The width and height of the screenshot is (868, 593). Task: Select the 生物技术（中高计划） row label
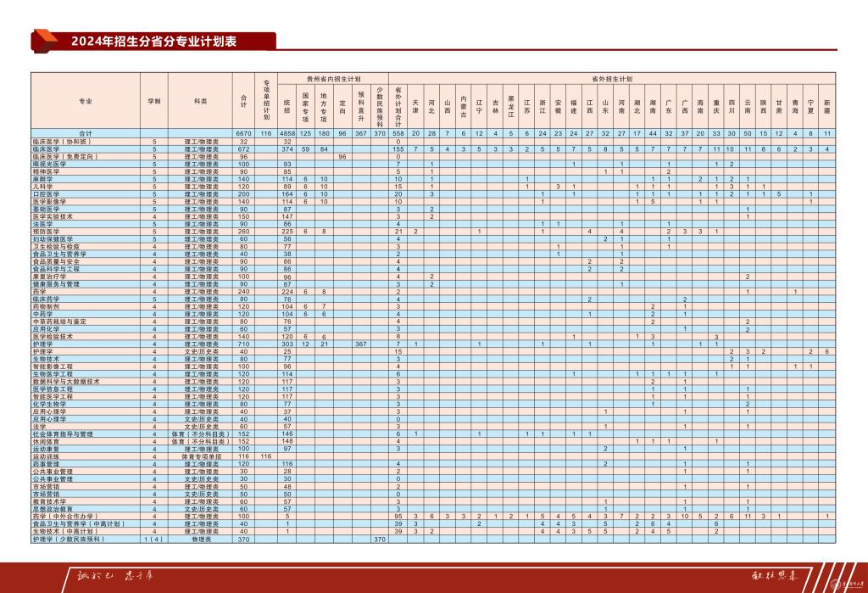65,531
